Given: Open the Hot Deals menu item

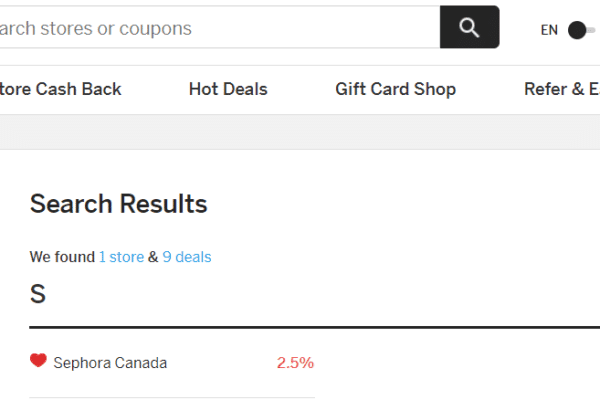Looking at the screenshot, I should [x=228, y=89].
